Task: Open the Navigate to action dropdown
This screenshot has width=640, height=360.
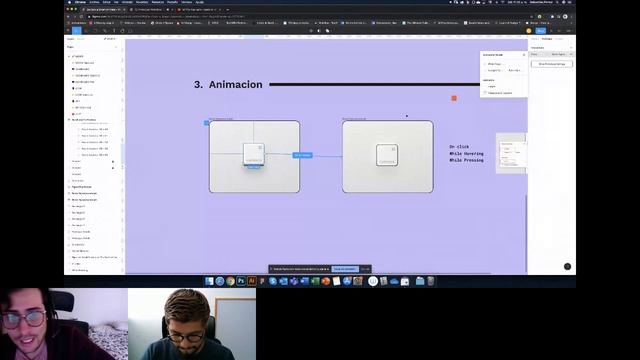Action: 494,70
